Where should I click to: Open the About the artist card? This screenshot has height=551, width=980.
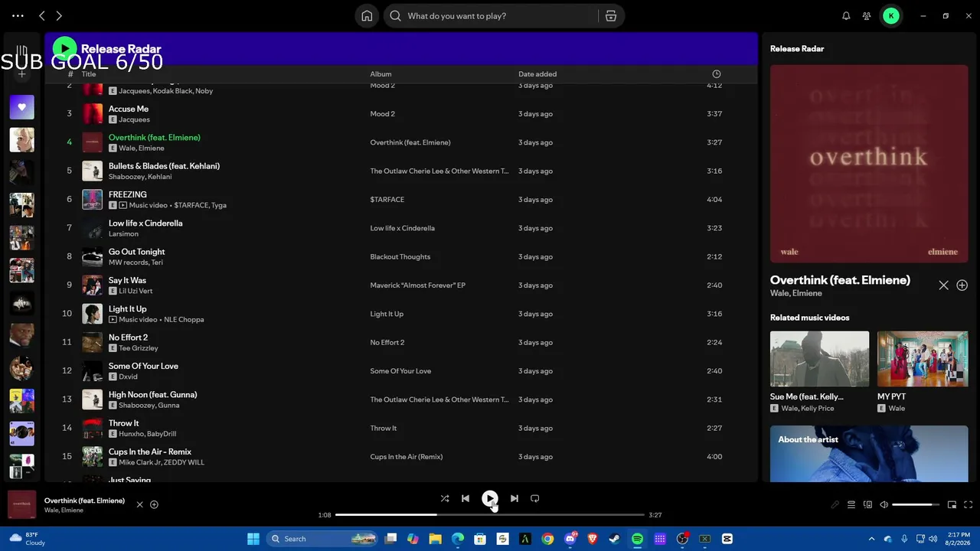[x=869, y=454]
